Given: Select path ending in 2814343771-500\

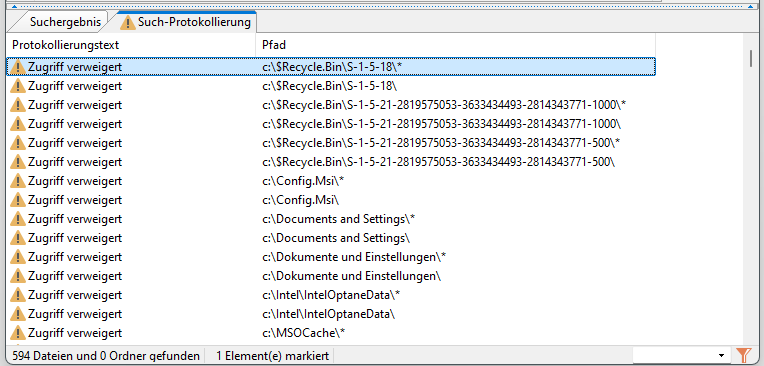Looking at the screenshot, I should pyautogui.click(x=439, y=162).
